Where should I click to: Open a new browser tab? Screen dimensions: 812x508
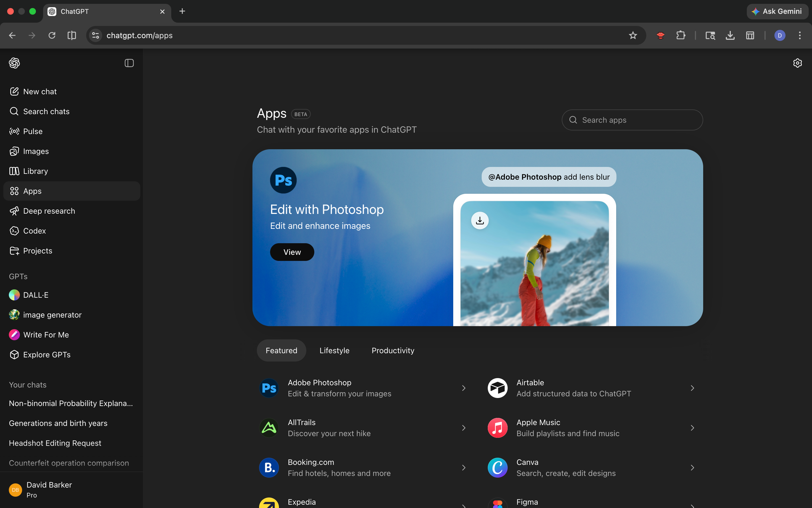tap(182, 11)
